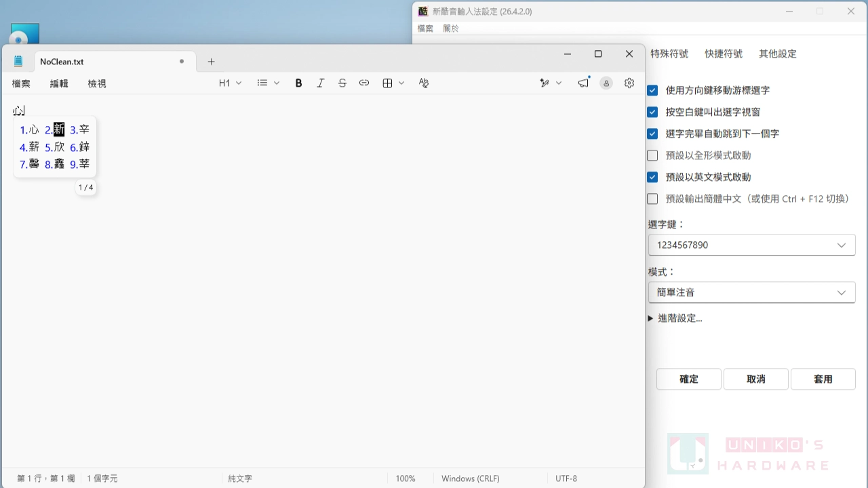Screen dimensions: 868x488
Task: Click the 取消 button
Action: coord(756,379)
